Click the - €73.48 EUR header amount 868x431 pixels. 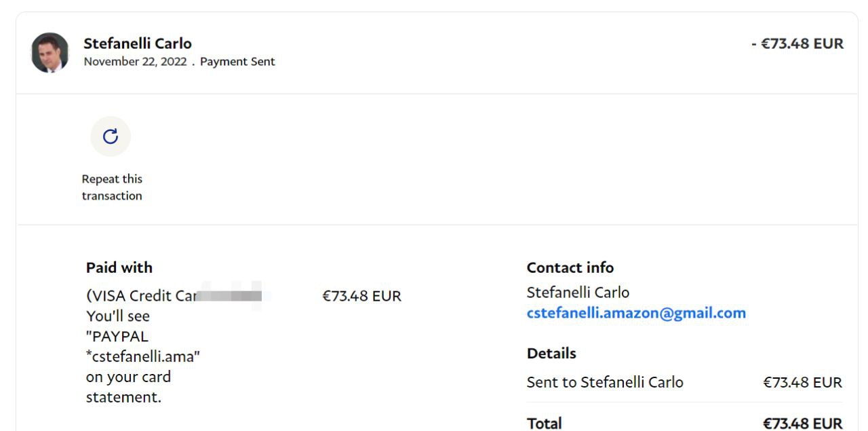coord(797,44)
